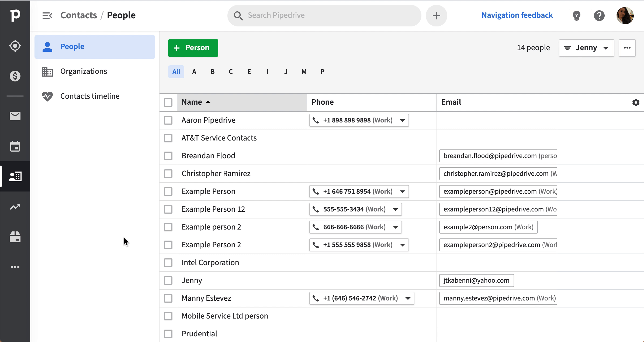This screenshot has width=644, height=342.
Task: Open the Navigation feedback link
Action: click(x=517, y=15)
